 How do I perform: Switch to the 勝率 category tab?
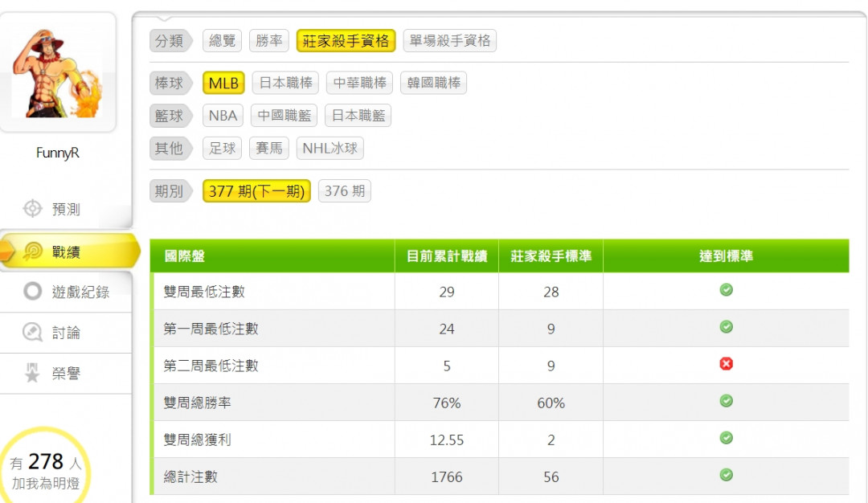(x=269, y=41)
